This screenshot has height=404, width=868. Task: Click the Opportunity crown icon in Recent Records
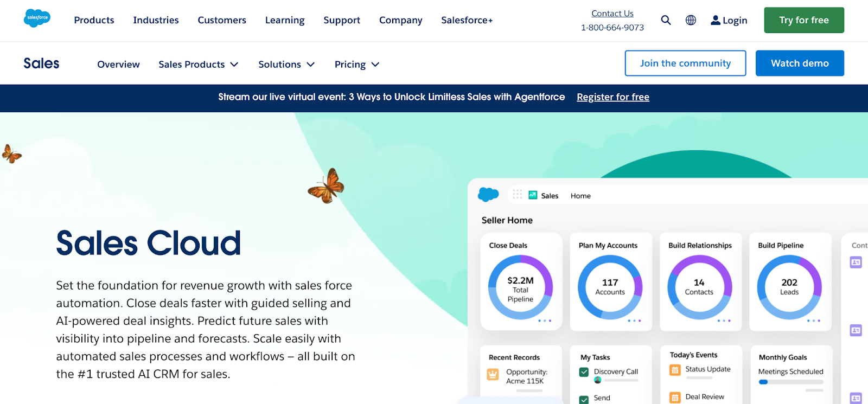(x=493, y=375)
